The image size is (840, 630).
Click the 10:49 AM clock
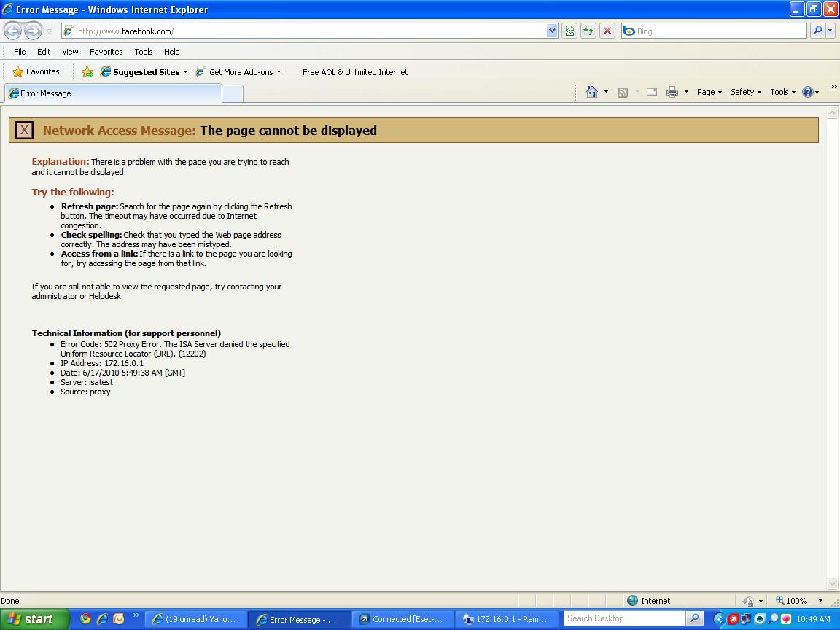coord(813,619)
